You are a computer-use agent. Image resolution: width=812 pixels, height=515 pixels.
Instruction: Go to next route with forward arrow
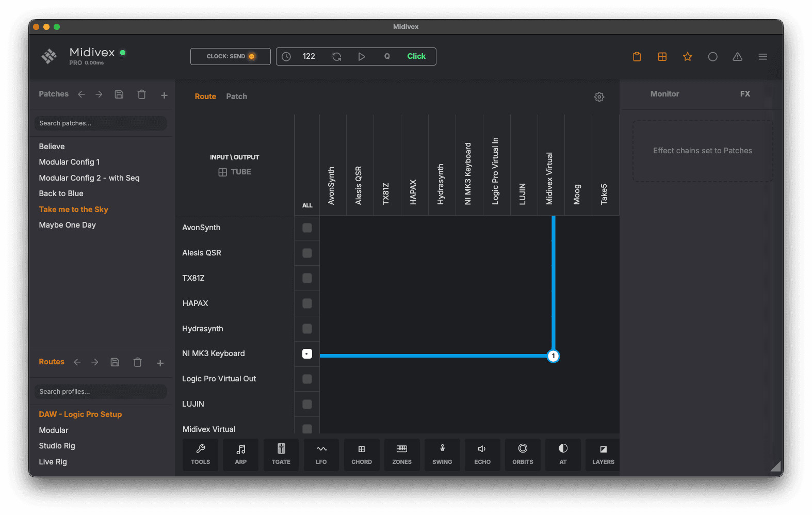pyautogui.click(x=95, y=362)
